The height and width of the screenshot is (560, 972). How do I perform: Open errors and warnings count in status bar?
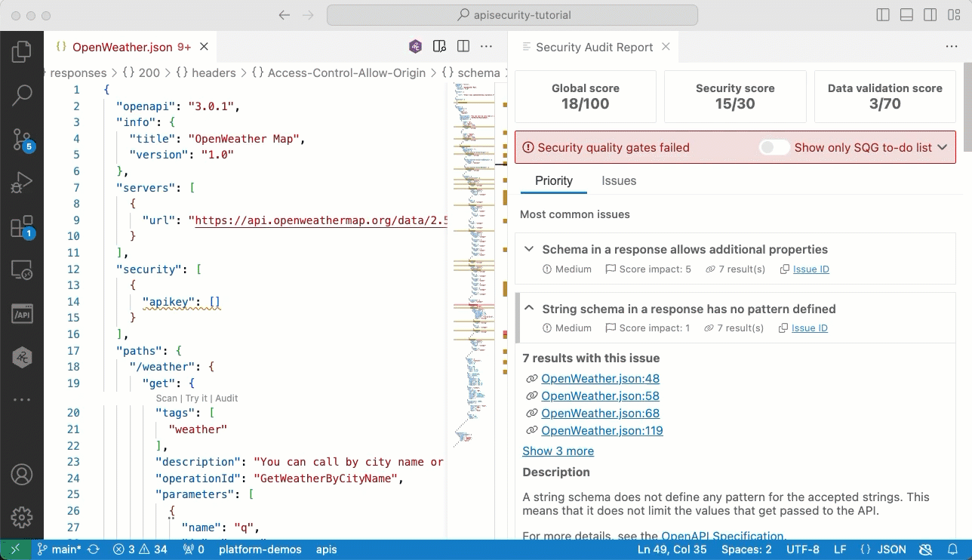140,549
